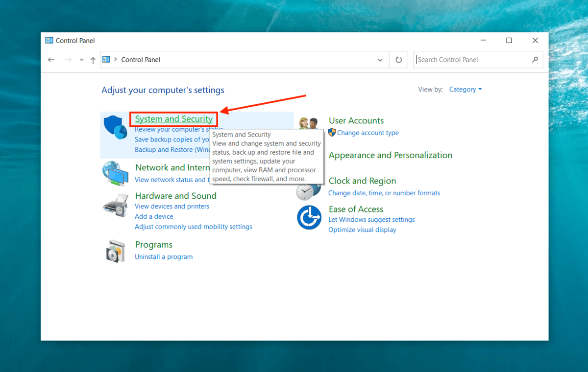Open Backup and Restore link
588x372 pixels.
click(172, 150)
